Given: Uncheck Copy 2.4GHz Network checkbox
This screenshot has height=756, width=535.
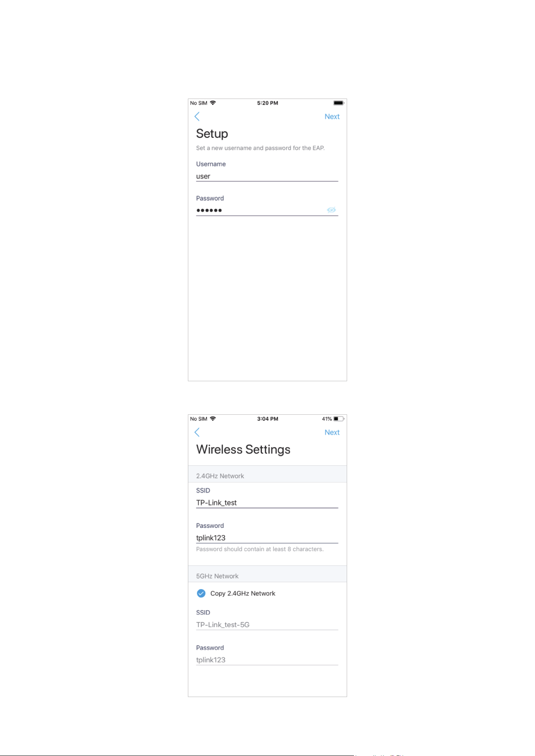Looking at the screenshot, I should [201, 593].
